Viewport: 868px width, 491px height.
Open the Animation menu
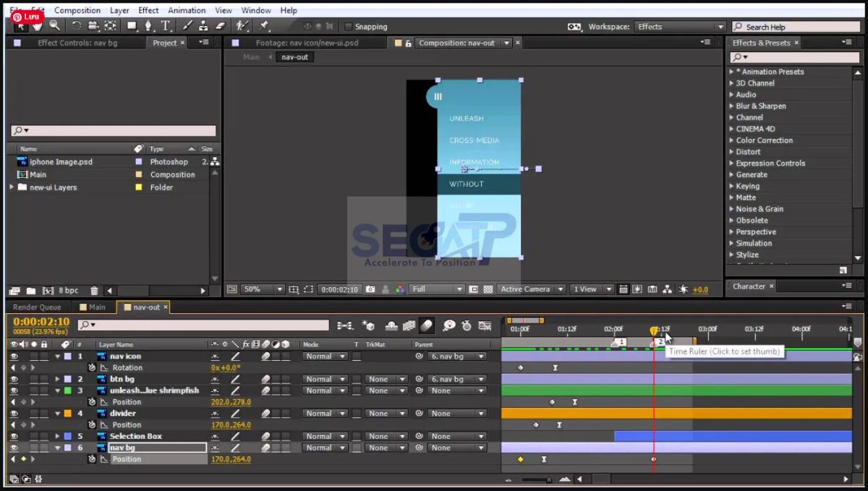coord(186,10)
